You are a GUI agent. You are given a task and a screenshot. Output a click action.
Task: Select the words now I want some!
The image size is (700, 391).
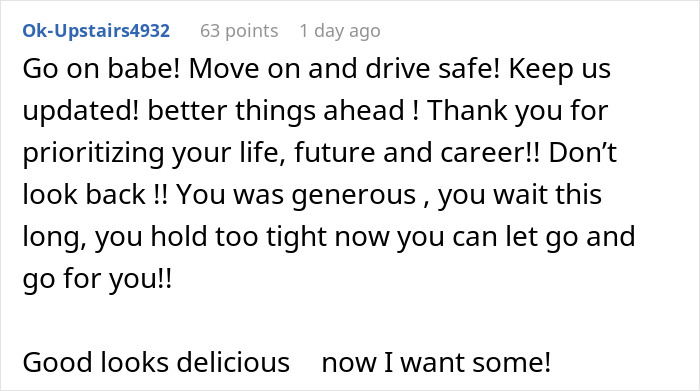point(436,362)
